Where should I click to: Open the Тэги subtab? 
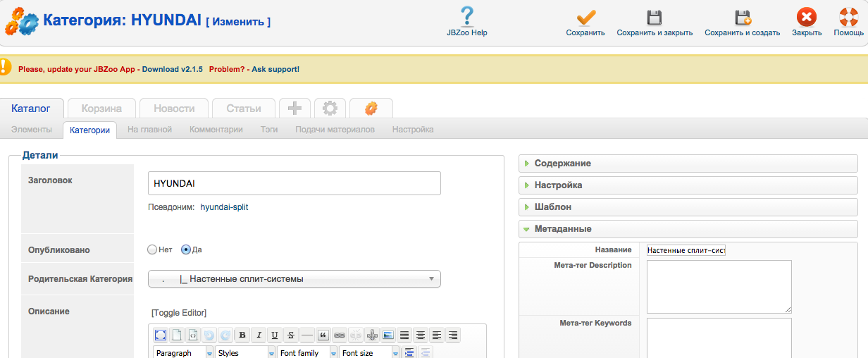[x=269, y=130]
